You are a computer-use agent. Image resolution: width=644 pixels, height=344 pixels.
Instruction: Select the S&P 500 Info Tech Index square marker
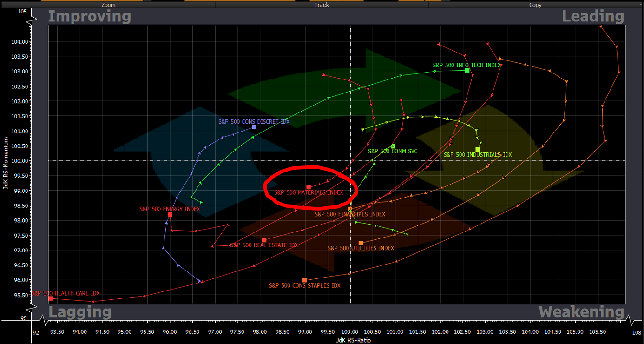(467, 70)
